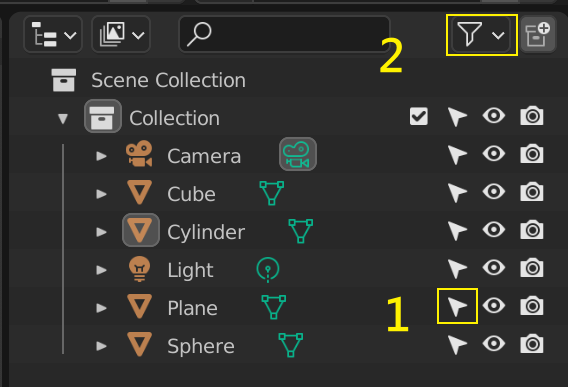Click the orange Light bulb icon
This screenshot has width=568, height=387.
coord(139,269)
